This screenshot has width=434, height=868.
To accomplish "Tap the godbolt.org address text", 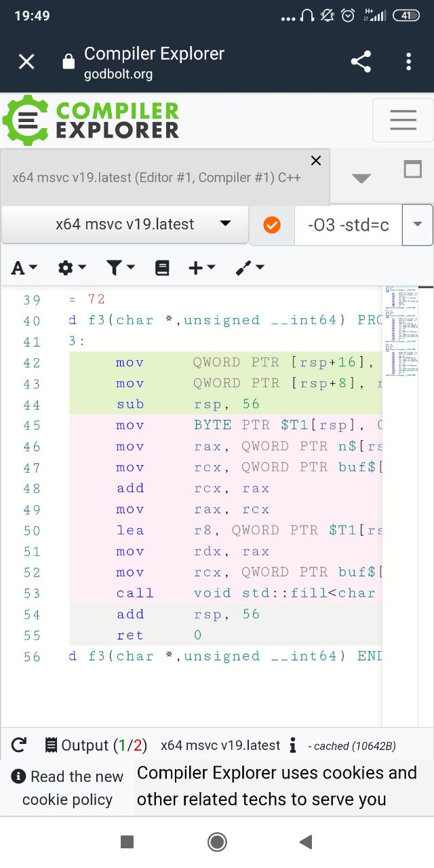I will tap(118, 75).
